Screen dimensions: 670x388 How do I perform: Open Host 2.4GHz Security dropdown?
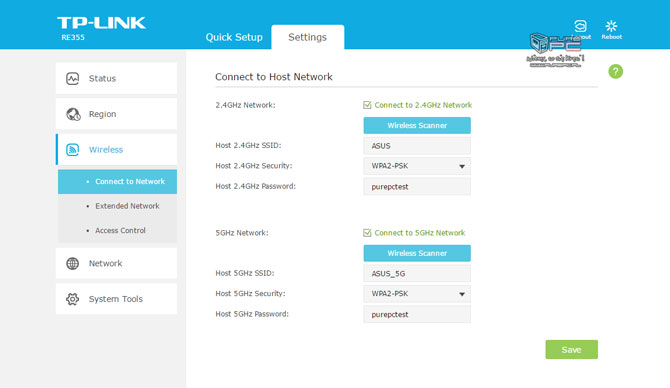pyautogui.click(x=417, y=166)
